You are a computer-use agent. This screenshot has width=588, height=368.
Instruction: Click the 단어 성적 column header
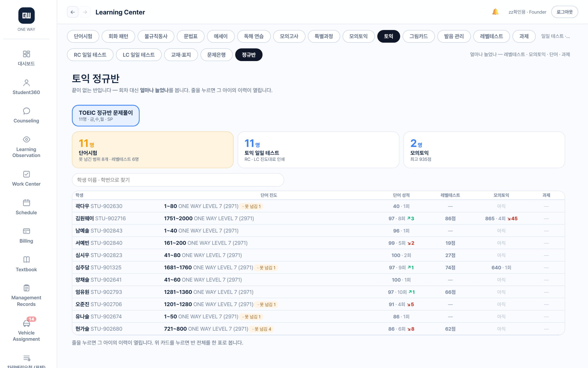401,195
